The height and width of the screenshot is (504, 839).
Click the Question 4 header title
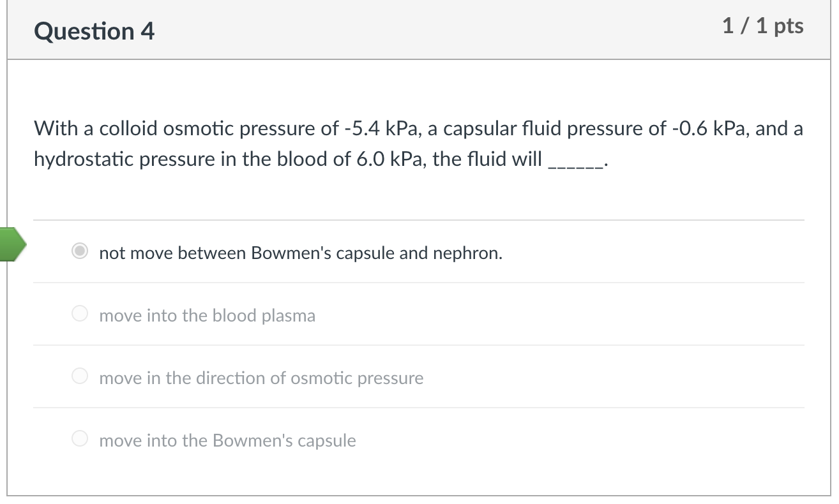point(93,31)
